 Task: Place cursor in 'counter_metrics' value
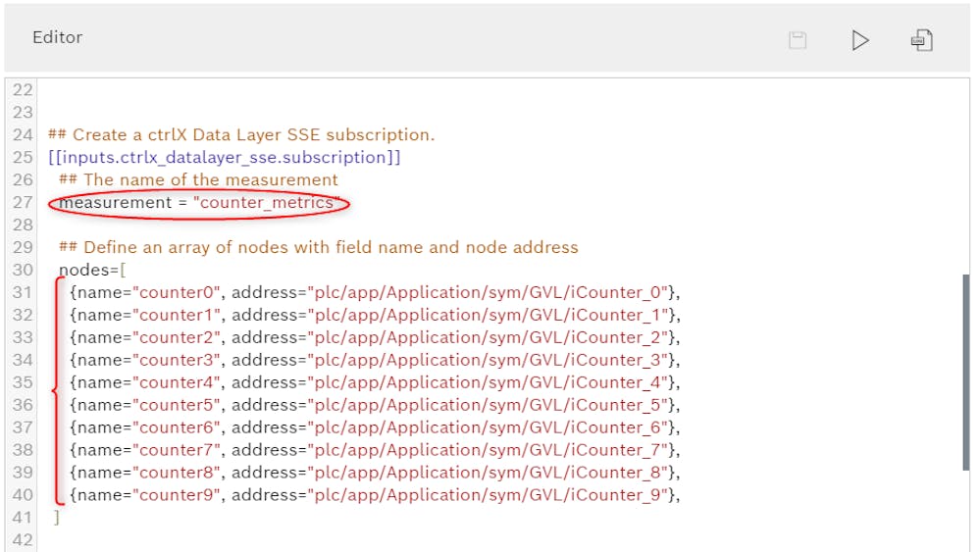point(267,202)
